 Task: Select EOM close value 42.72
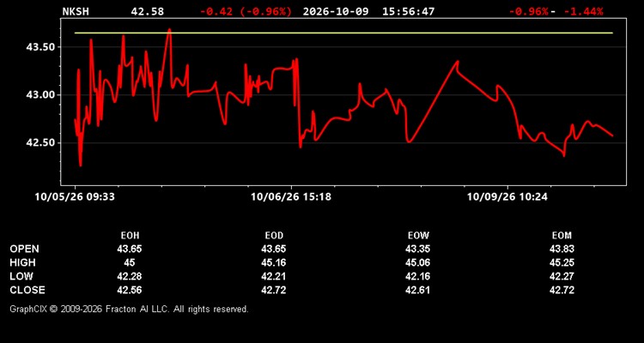click(x=562, y=290)
